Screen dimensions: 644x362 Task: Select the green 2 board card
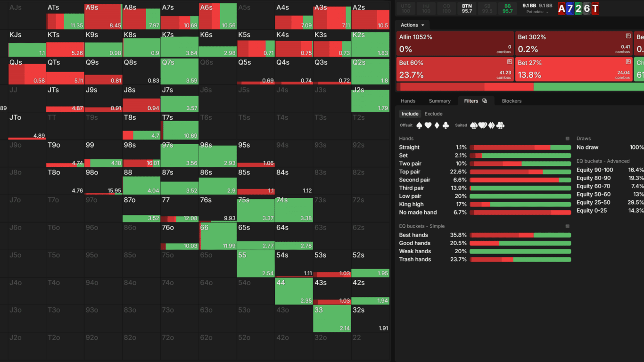[x=578, y=8]
